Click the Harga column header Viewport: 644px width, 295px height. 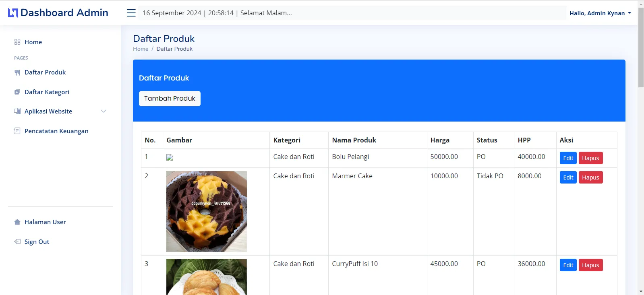pyautogui.click(x=440, y=140)
